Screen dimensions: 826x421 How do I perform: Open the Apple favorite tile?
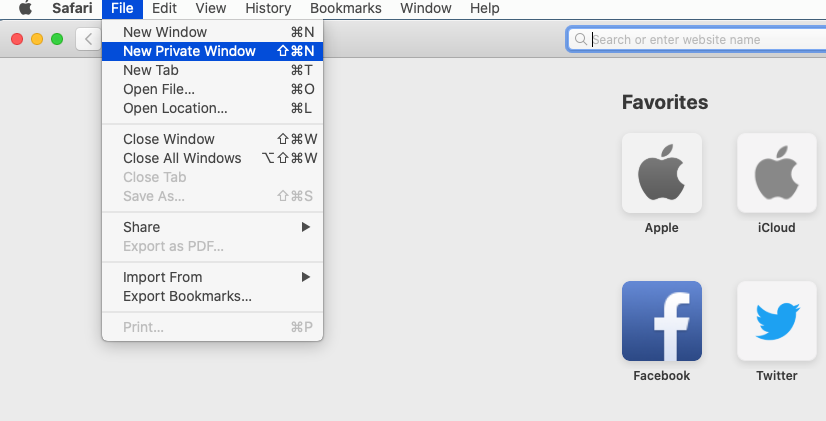662,173
